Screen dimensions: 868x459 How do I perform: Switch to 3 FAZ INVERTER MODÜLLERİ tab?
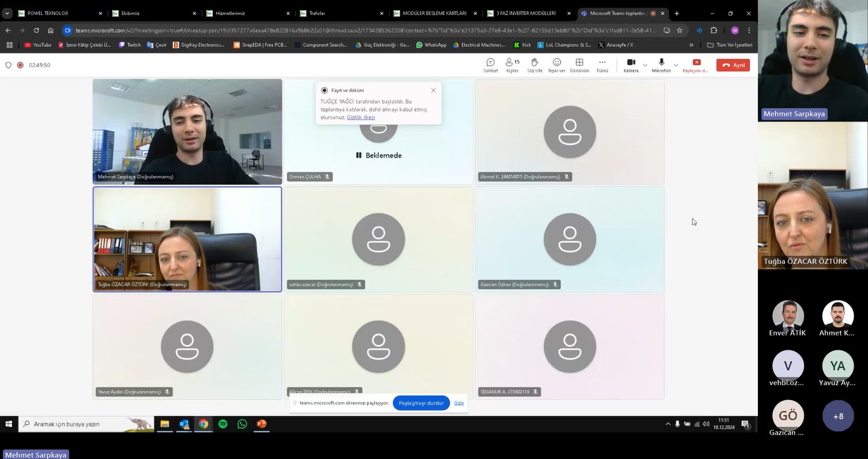pyautogui.click(x=525, y=14)
